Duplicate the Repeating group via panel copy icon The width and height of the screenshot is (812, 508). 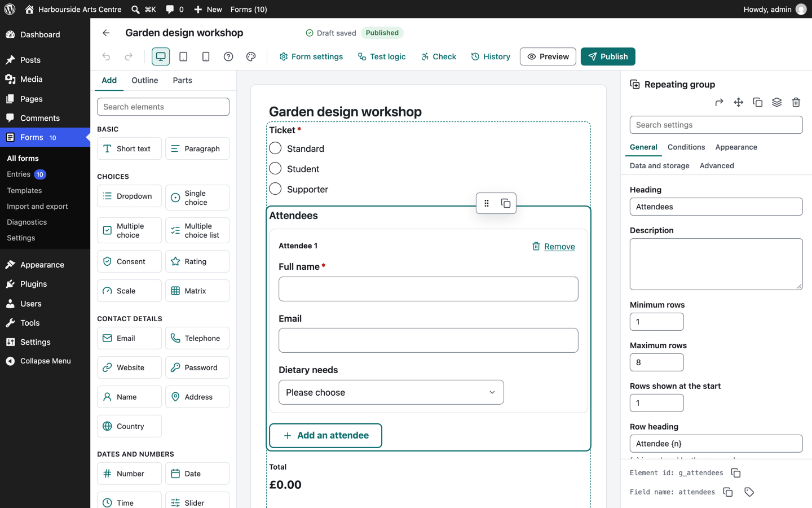coord(757,102)
